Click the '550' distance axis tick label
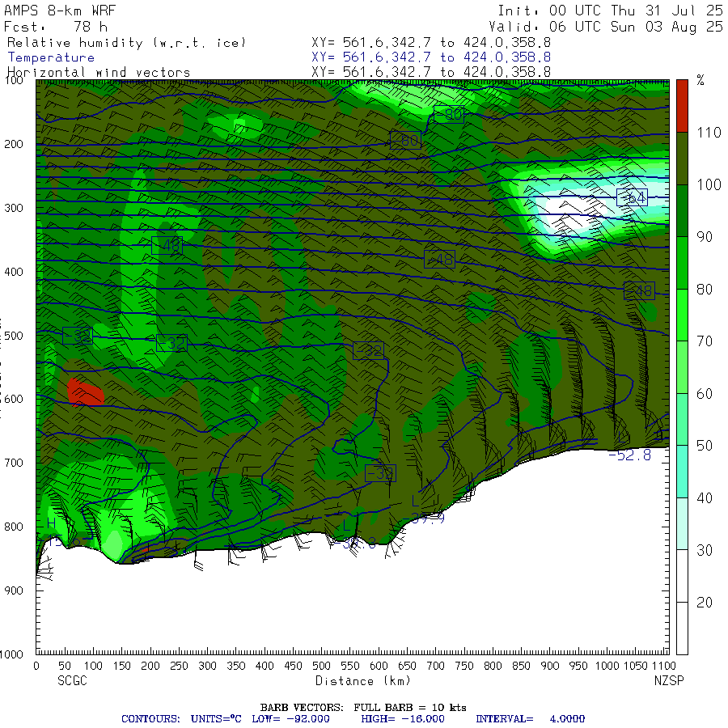This screenshot has height=728, width=728. coord(350,666)
